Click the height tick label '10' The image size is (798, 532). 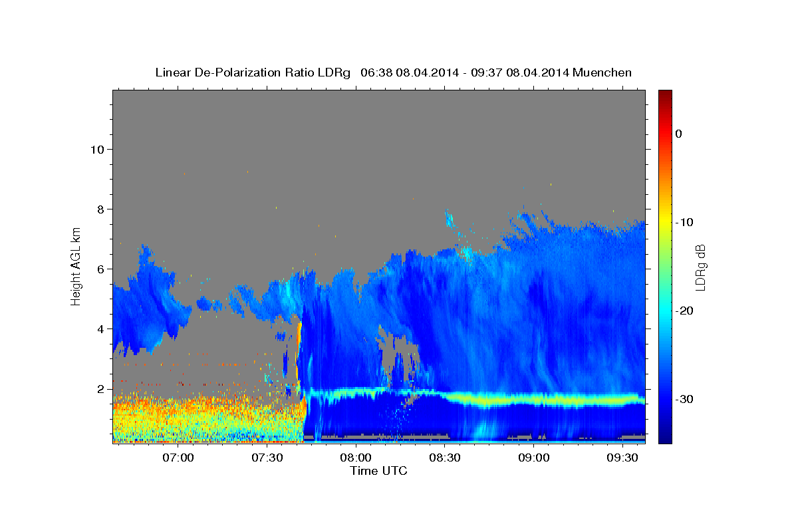pyautogui.click(x=98, y=149)
